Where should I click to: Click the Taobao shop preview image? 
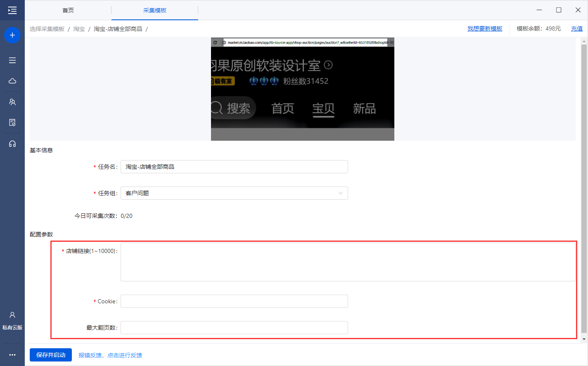coord(303,89)
